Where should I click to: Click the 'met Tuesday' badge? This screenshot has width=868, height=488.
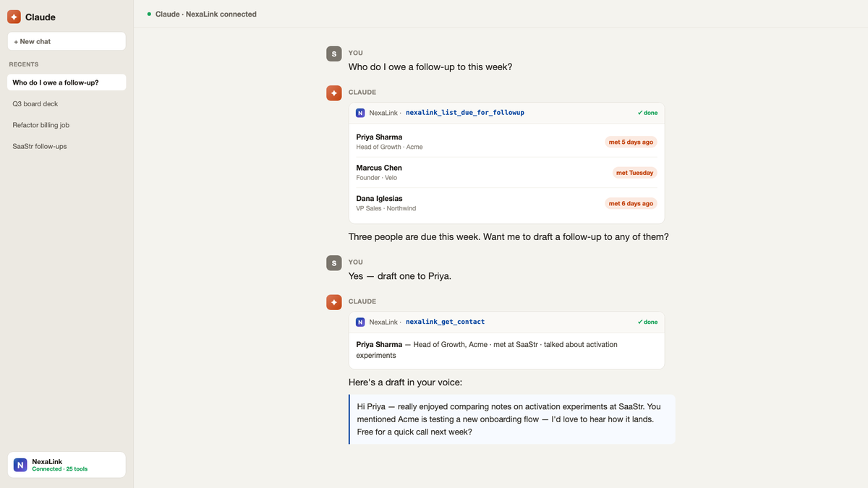coord(634,173)
